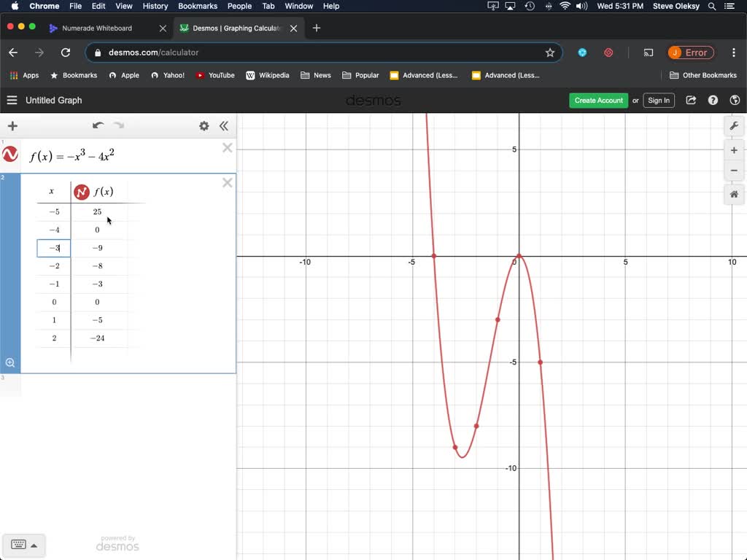
Task: Open the share graph icon
Action: click(690, 100)
